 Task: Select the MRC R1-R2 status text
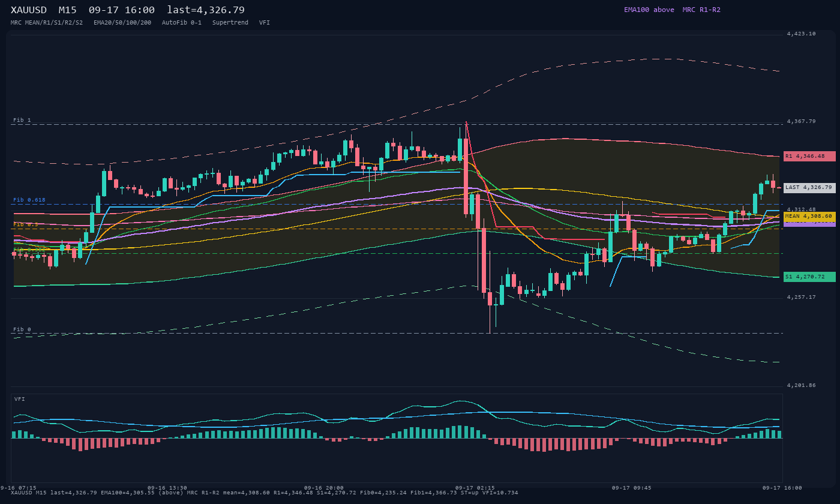pyautogui.click(x=701, y=10)
